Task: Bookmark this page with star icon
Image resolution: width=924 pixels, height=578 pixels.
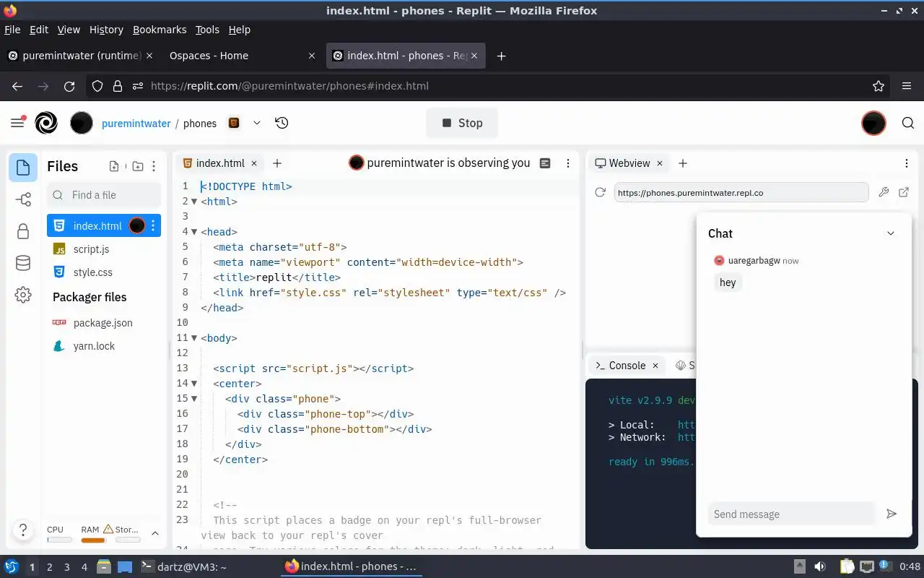Action: [x=879, y=86]
